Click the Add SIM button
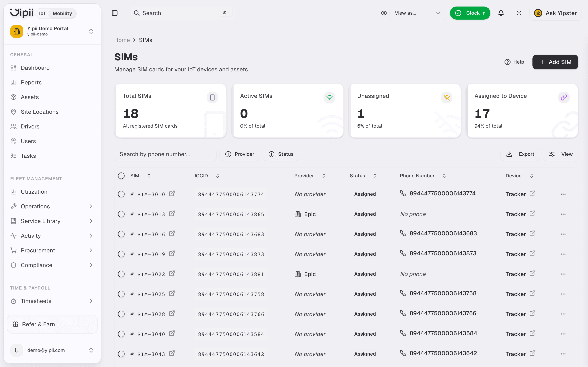Screen dimensions: 588x367 [x=555, y=62]
